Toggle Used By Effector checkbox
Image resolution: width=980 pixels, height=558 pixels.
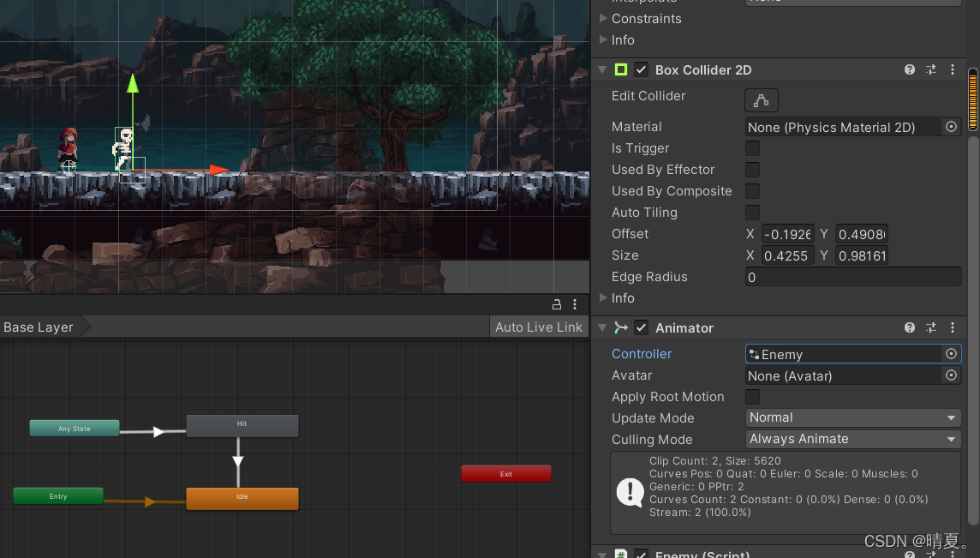click(752, 170)
